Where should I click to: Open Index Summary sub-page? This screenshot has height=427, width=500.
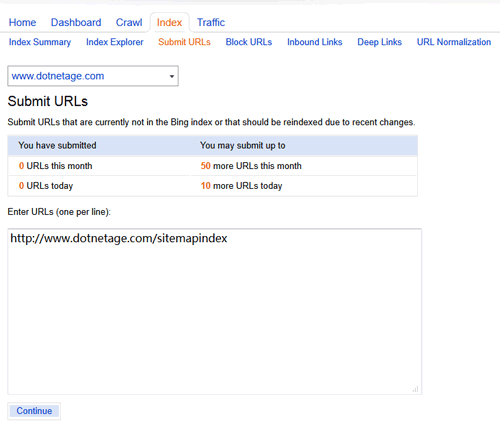(x=40, y=42)
